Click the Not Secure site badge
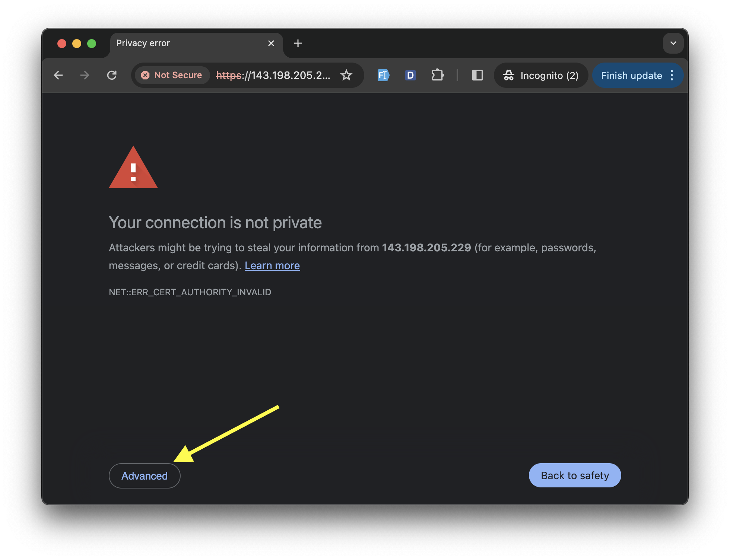The width and height of the screenshot is (730, 560). coord(172,76)
